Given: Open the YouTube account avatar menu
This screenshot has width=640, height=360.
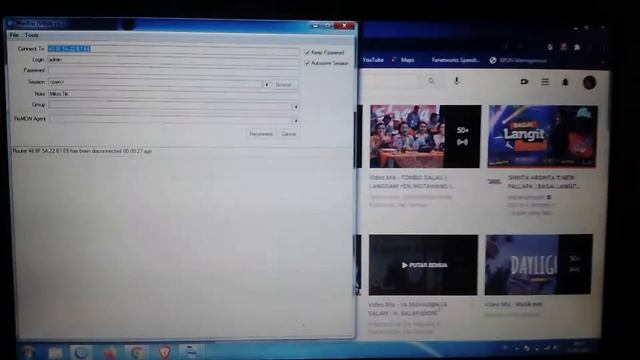Looking at the screenshot, I should (x=589, y=82).
